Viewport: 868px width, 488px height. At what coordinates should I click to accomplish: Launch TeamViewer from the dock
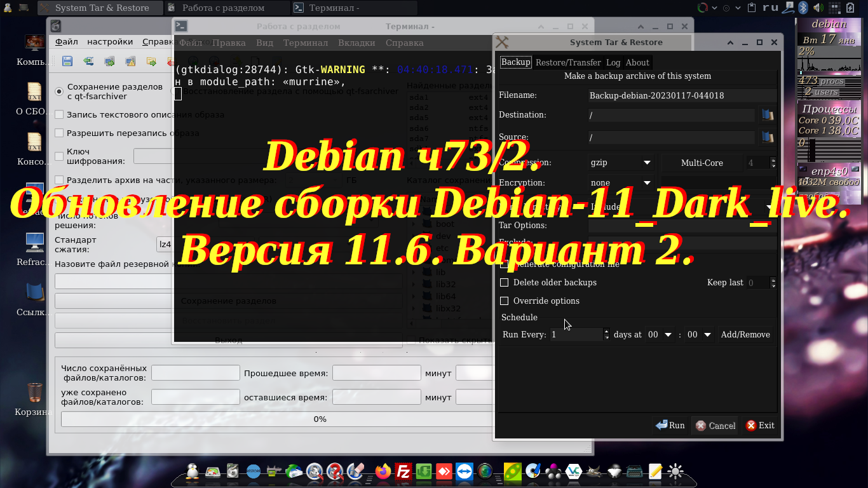465,471
